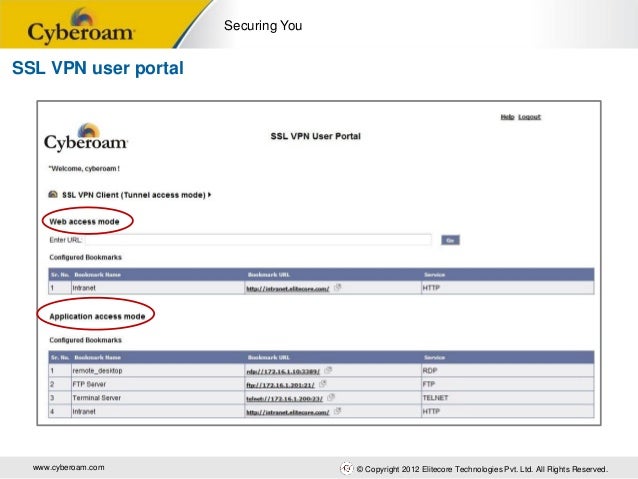Click the Welcome, cyberoam! greeting
The height and width of the screenshot is (479, 638).
[x=84, y=168]
